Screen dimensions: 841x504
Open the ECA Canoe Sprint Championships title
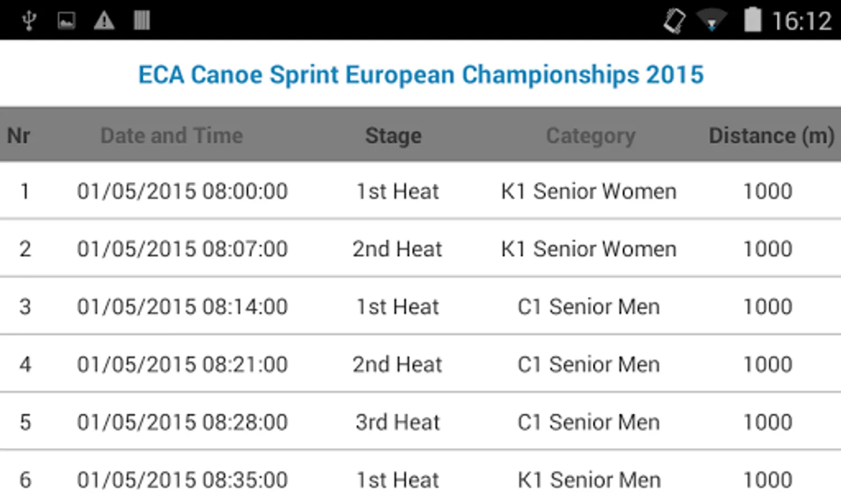point(421,74)
